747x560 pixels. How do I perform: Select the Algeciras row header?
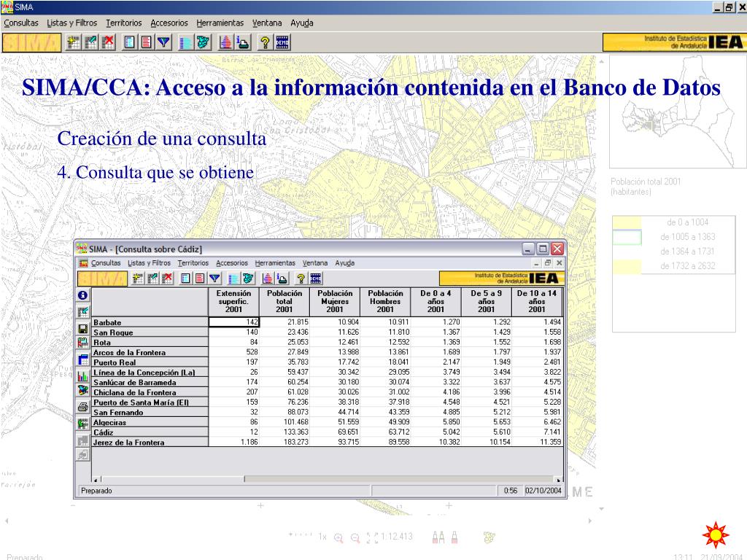tap(150, 422)
